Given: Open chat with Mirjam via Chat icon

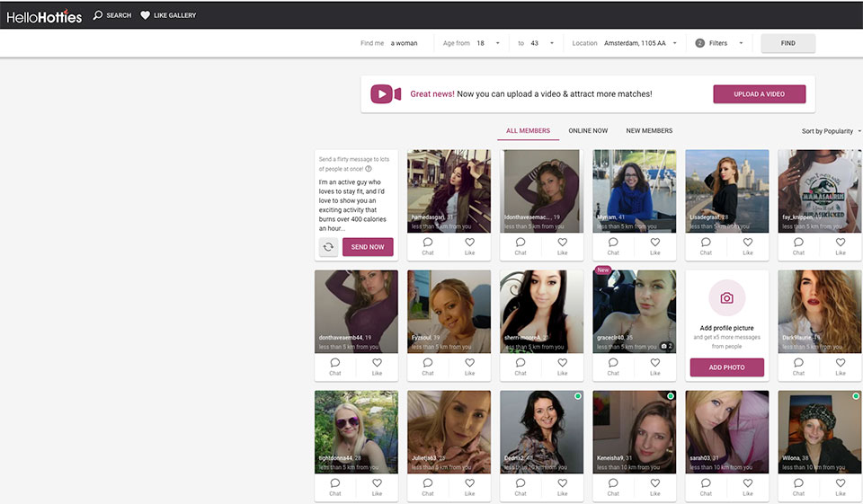Looking at the screenshot, I should coord(613,243).
